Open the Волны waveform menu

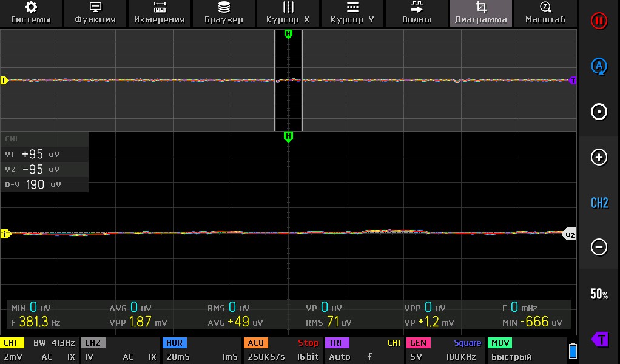pos(417,13)
